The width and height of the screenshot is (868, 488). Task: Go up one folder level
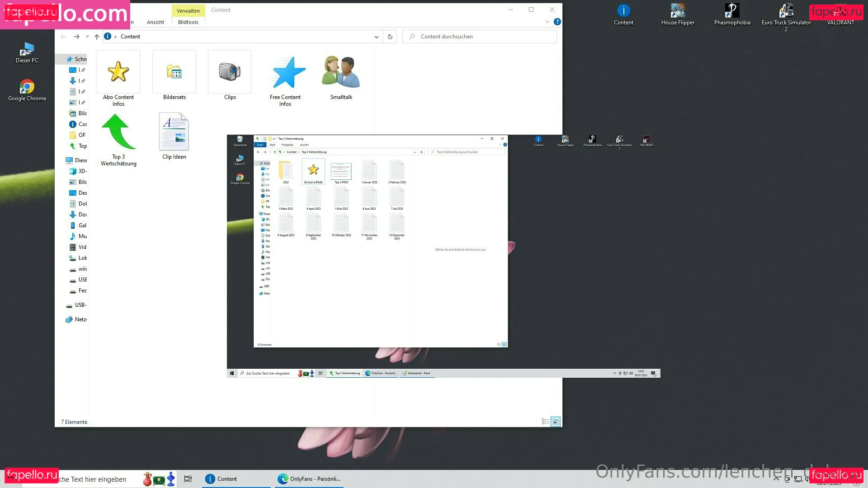97,37
